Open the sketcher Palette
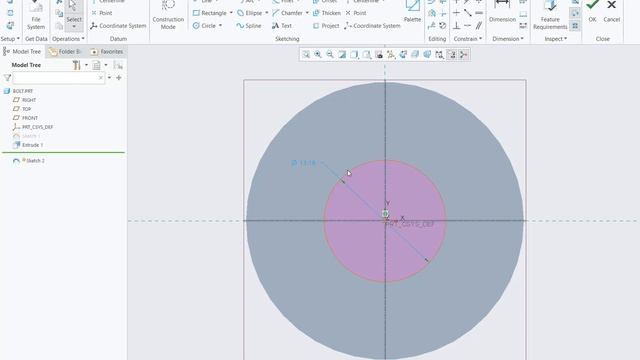640x360 pixels. tap(412, 12)
